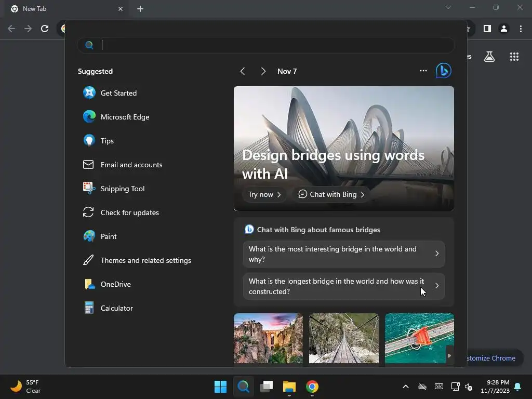This screenshot has height=399, width=532.
Task: Launch Microsoft Edge from suggestions
Action: tap(116, 117)
